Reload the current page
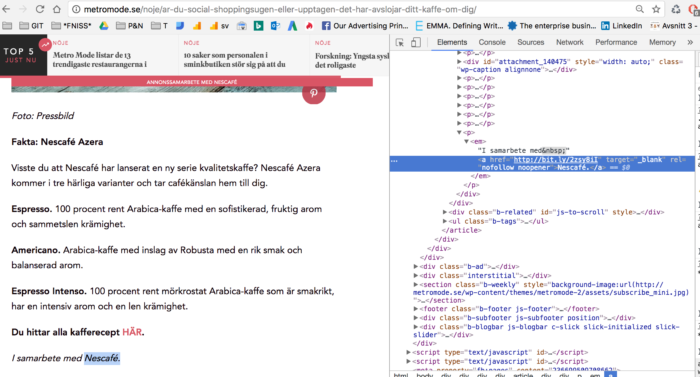 point(40,9)
